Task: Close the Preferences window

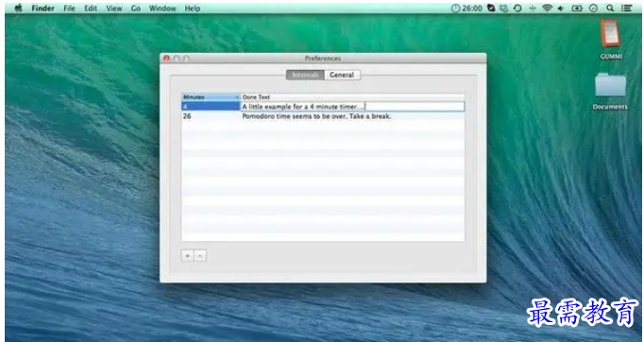Action: pos(167,59)
